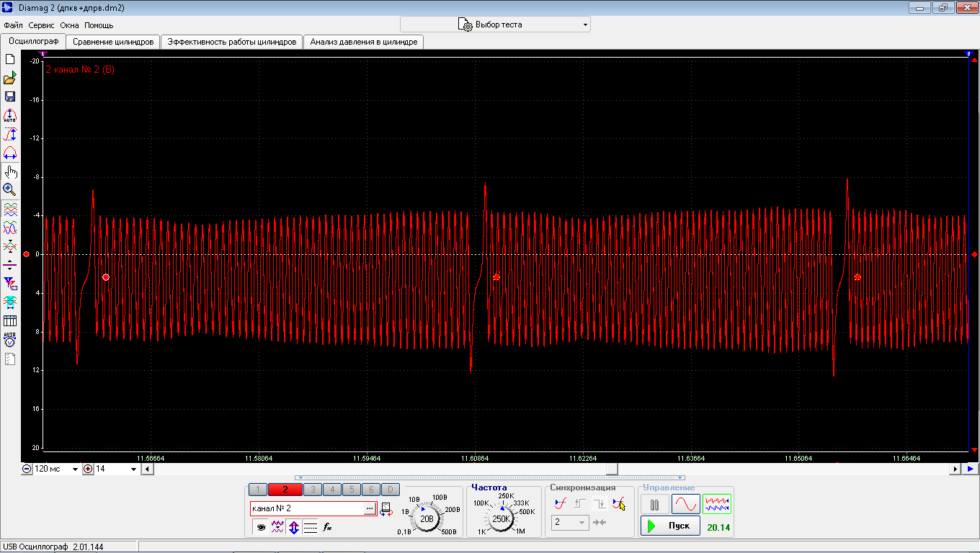980x553 pixels.
Task: Click the dashed line style icon
Action: (x=311, y=527)
